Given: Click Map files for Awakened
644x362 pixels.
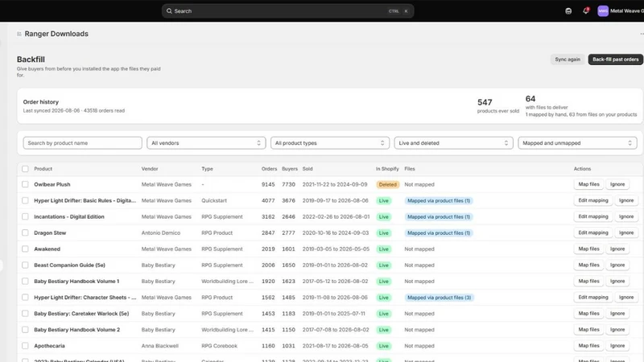Looking at the screenshot, I should [588, 249].
